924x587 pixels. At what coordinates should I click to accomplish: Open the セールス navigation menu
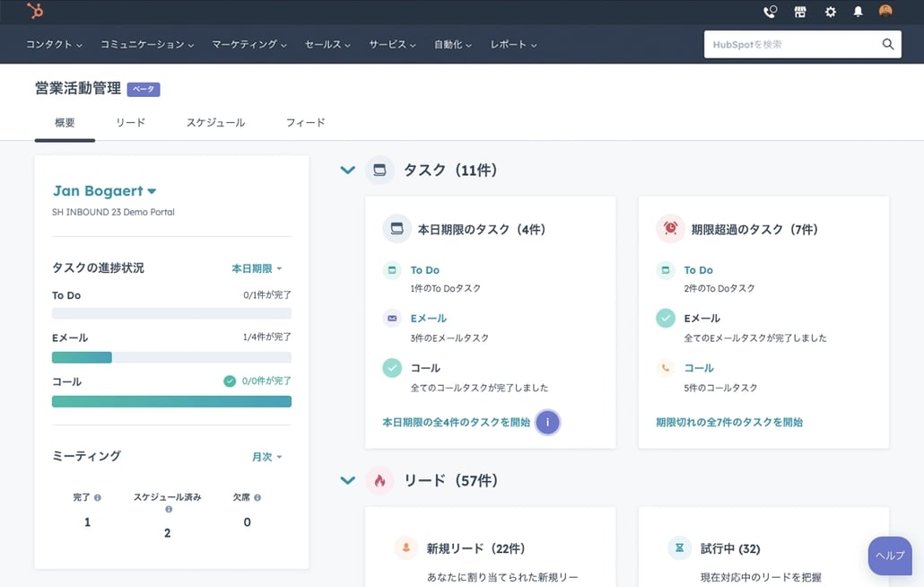(x=327, y=44)
